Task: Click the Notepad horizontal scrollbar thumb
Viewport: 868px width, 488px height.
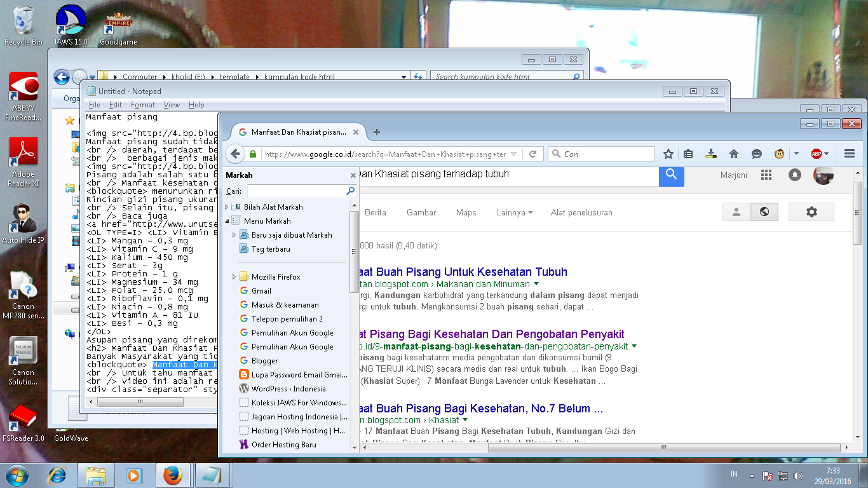Action: point(140,402)
